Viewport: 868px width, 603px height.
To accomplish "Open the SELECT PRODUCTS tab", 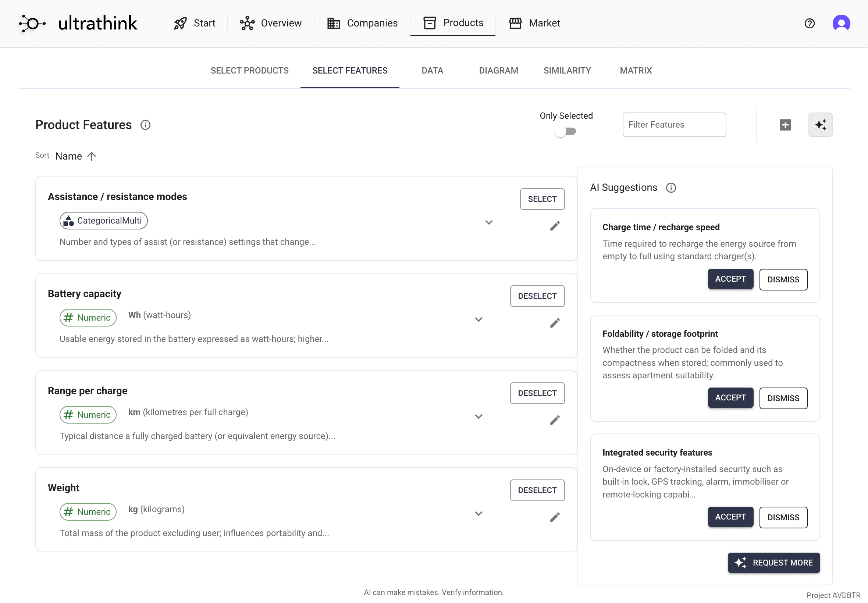I will point(249,70).
